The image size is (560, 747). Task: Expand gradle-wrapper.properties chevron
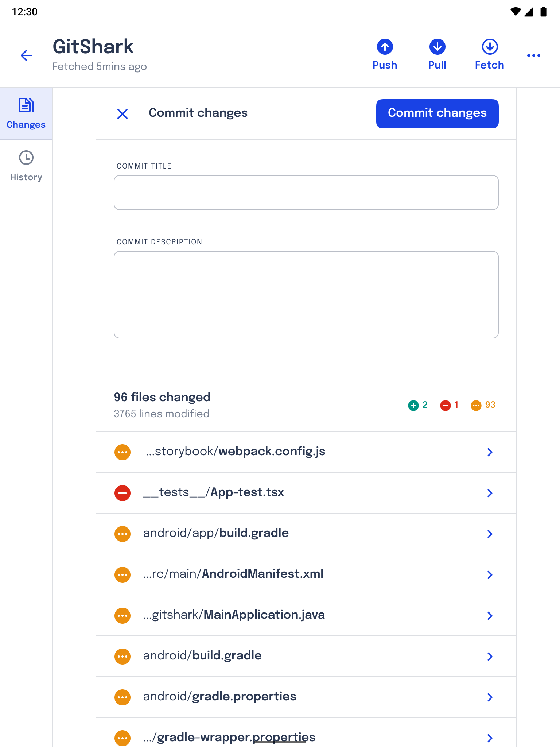coord(490,738)
